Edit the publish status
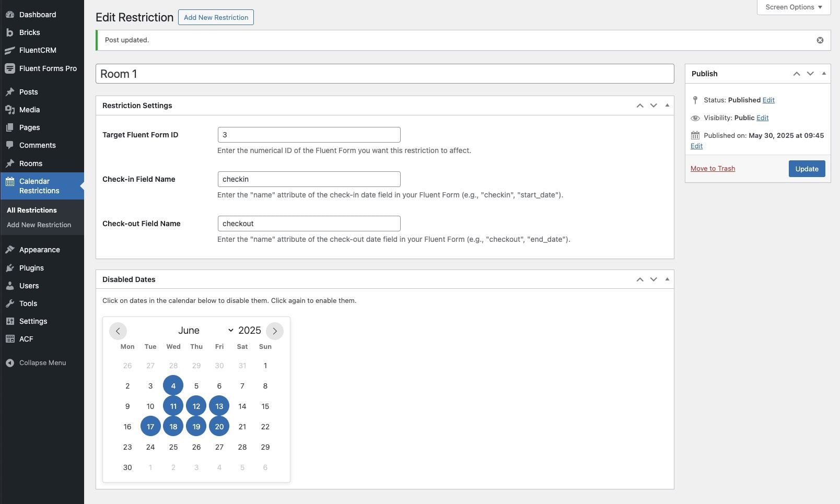Screen dimensions: 840x504 point(768,100)
